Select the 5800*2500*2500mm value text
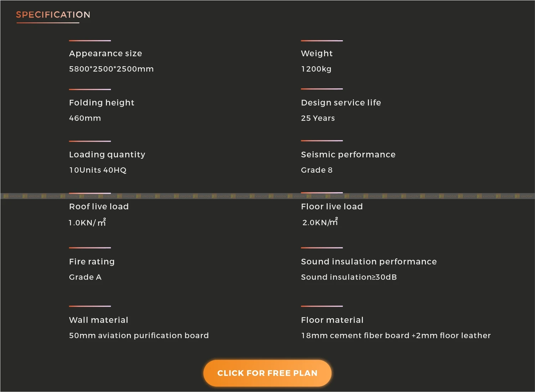This screenshot has width=535, height=392. coord(111,69)
